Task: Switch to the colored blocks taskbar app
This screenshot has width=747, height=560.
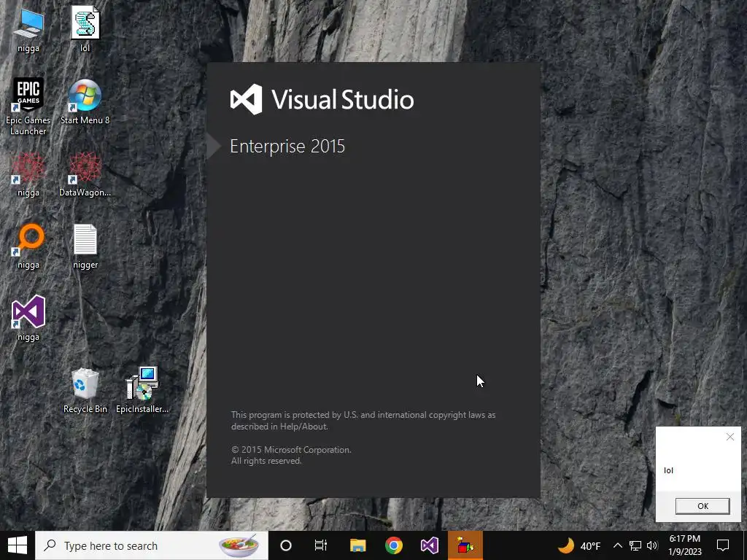Action: click(465, 545)
